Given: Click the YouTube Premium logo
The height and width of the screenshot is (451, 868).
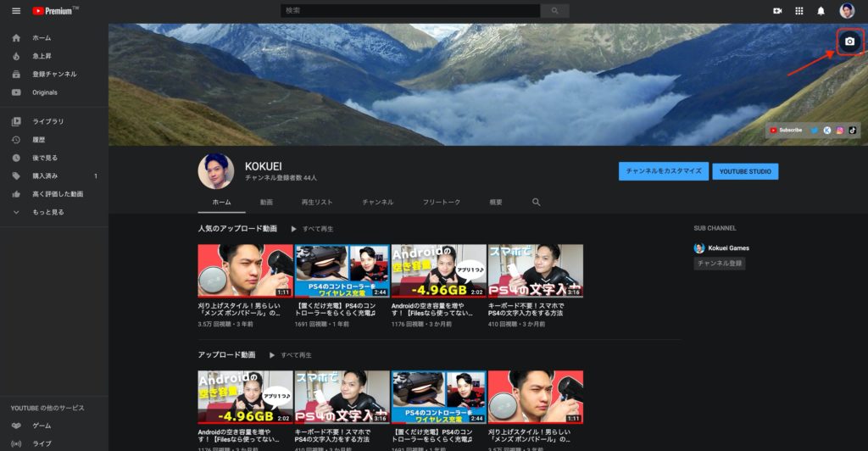Looking at the screenshot, I should pyautogui.click(x=55, y=10).
